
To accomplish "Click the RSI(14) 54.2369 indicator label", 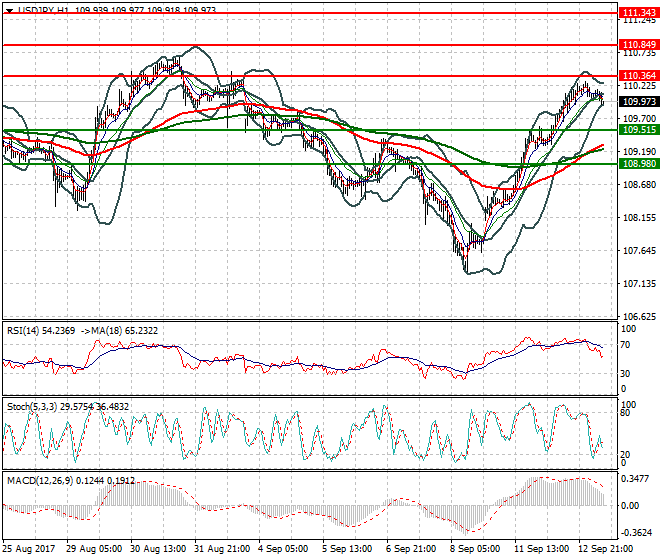I will click(x=41, y=331).
